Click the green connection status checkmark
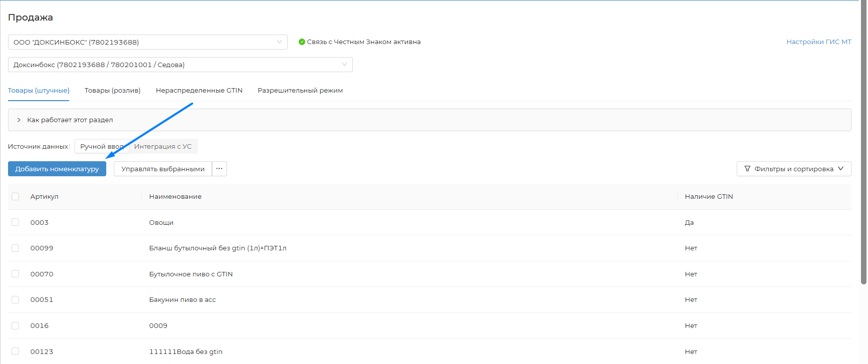Screen dimensions: 868x364 pos(302,42)
